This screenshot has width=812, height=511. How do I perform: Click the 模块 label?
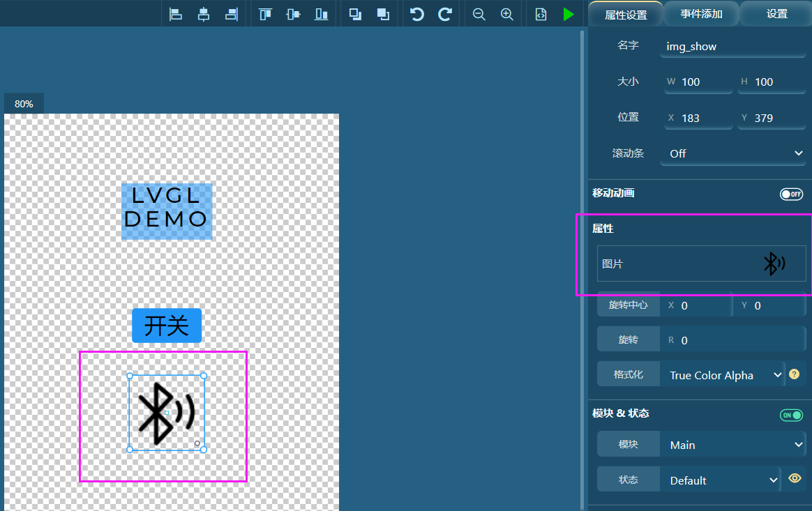coord(628,444)
